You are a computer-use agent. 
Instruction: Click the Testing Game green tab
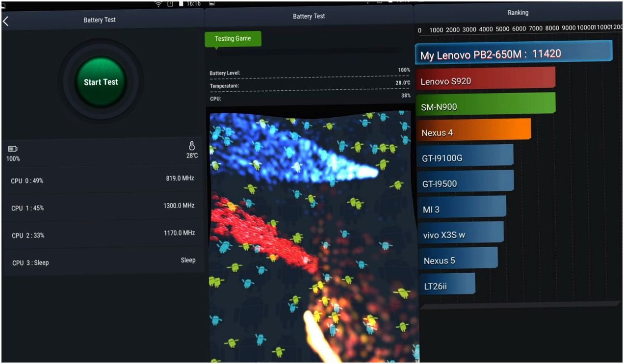[233, 39]
